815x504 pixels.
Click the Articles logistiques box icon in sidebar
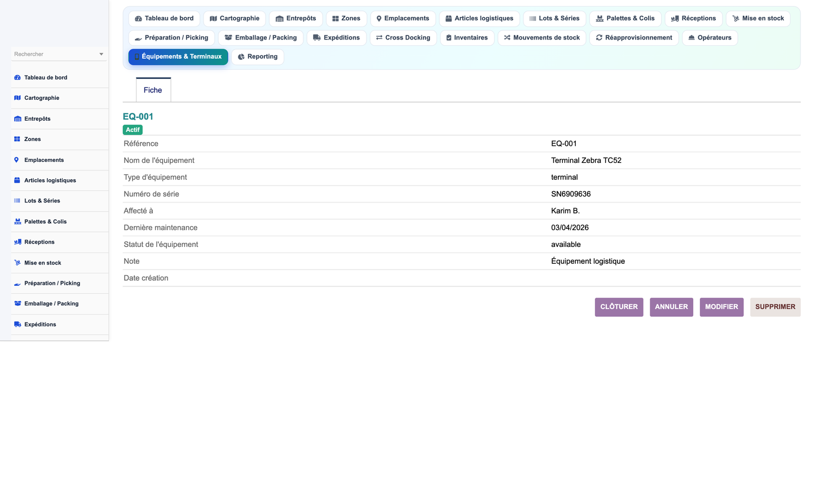17,180
